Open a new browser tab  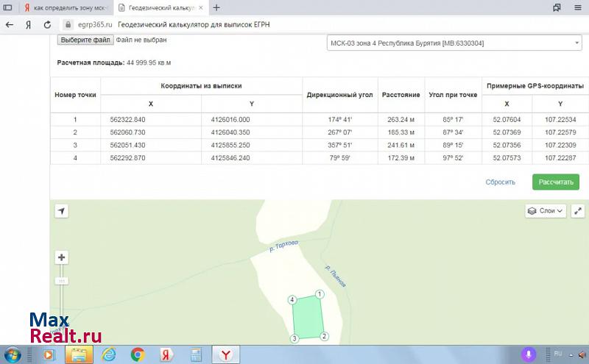(216, 7)
